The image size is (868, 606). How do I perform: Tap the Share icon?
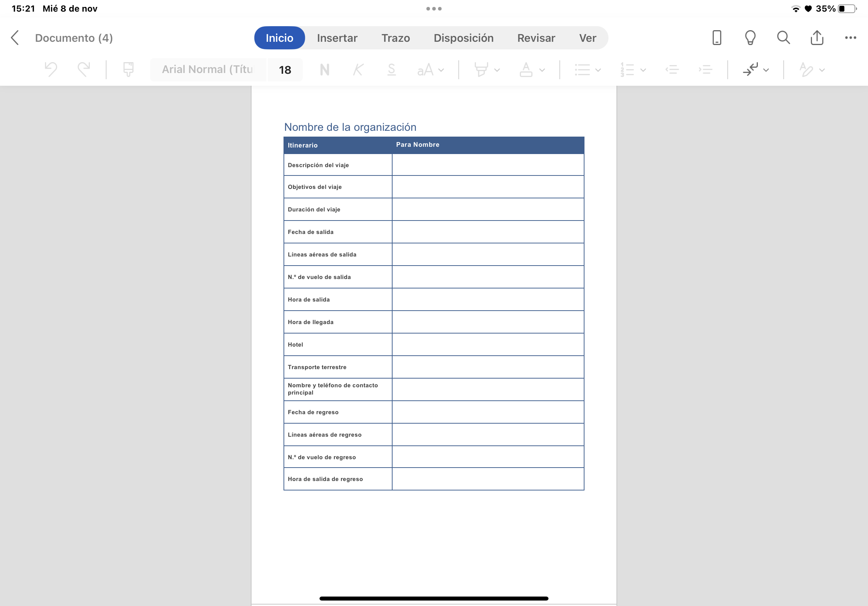point(817,38)
